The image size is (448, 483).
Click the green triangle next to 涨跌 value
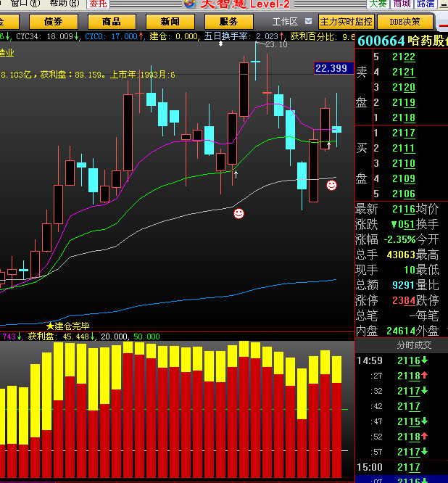(394, 225)
